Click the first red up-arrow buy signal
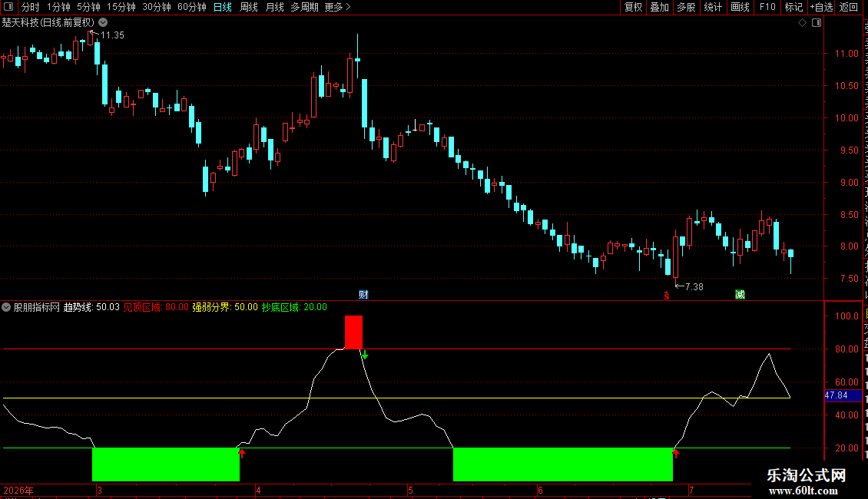 pos(242,453)
